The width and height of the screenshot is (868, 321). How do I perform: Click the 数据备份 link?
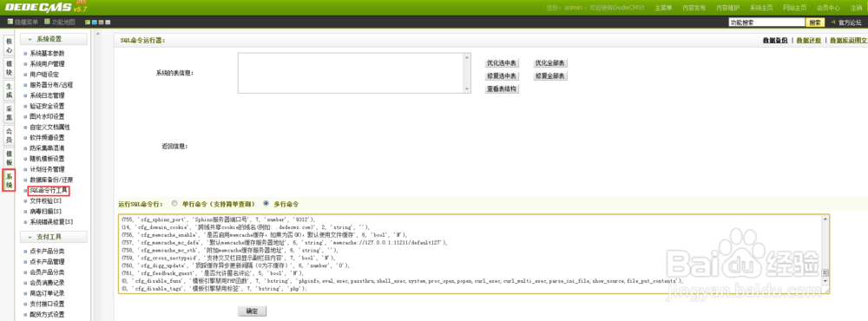tap(775, 41)
